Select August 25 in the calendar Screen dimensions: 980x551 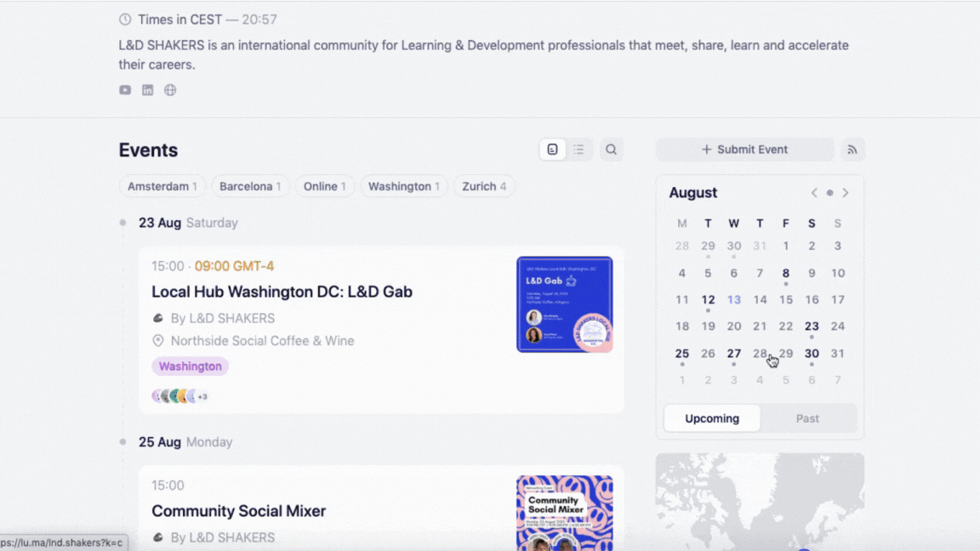(x=682, y=354)
